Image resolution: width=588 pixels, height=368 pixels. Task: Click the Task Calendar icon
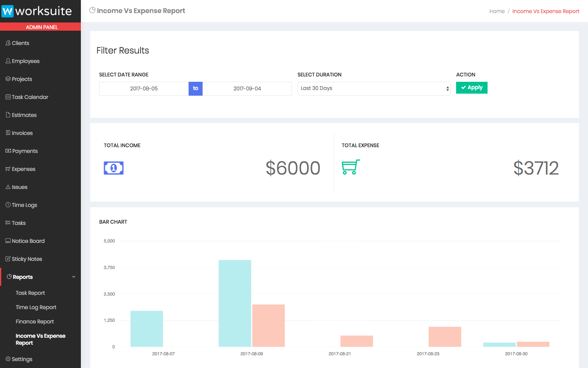(8, 97)
